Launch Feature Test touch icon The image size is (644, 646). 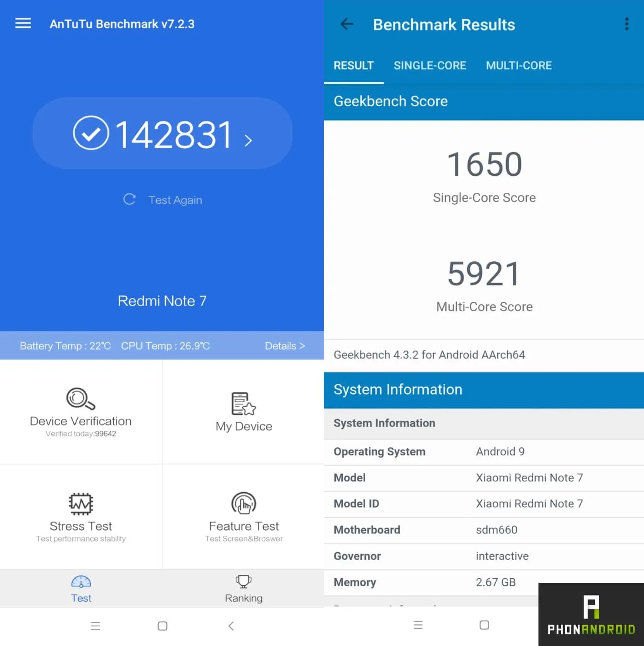(244, 504)
